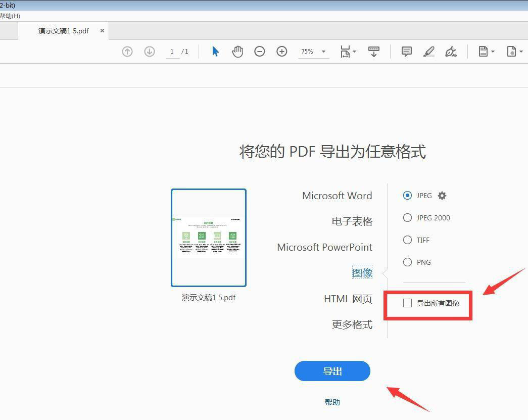Select the JPEG 2000 radio button
The image size is (528, 420).
point(407,218)
